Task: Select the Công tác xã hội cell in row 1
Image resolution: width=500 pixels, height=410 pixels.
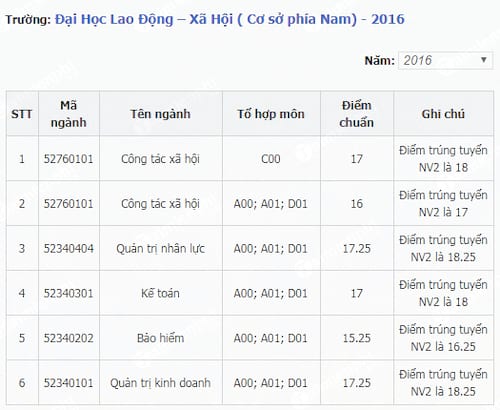Action: (x=161, y=159)
